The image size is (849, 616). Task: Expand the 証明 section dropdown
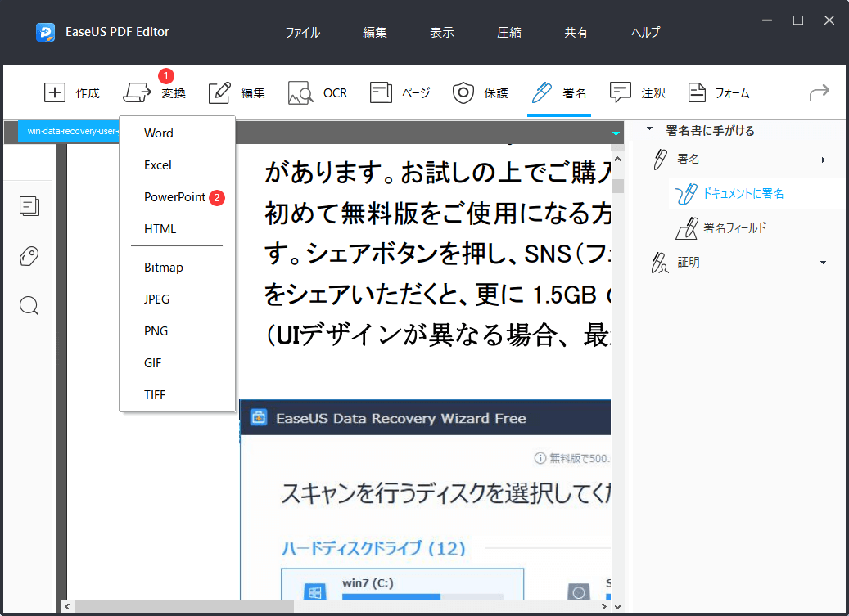click(824, 262)
